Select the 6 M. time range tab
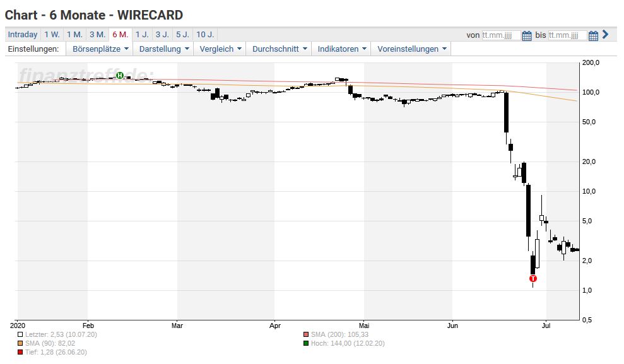Screen dimensions: 624x364 click(120, 35)
